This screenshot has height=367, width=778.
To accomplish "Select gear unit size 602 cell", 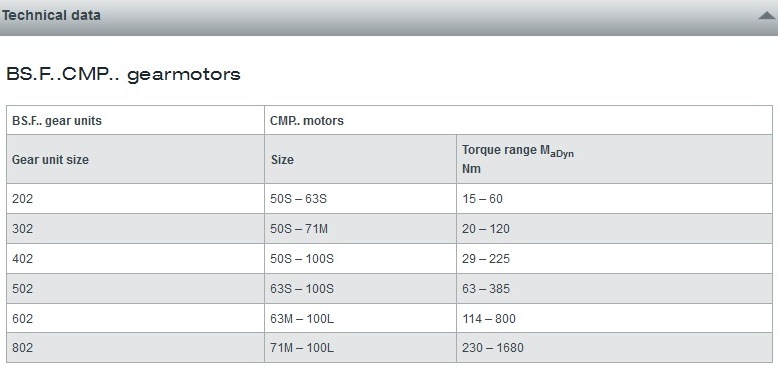I will pos(135,318).
